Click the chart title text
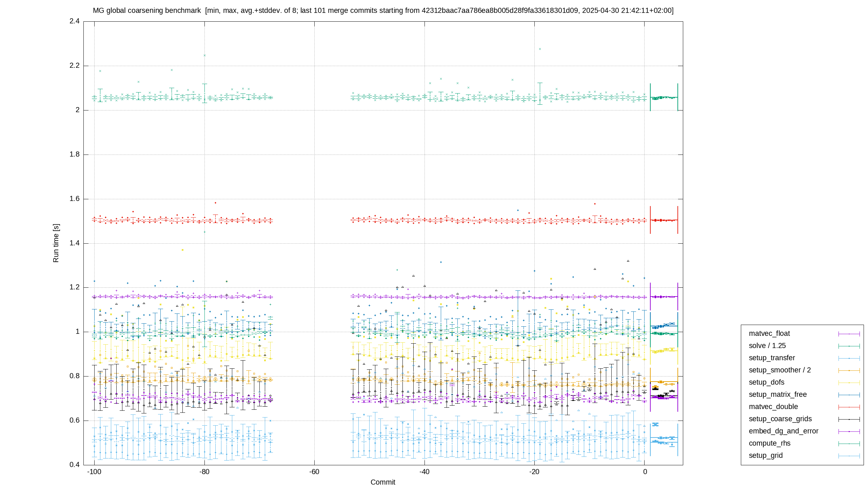This screenshot has width=868, height=488. click(x=383, y=11)
